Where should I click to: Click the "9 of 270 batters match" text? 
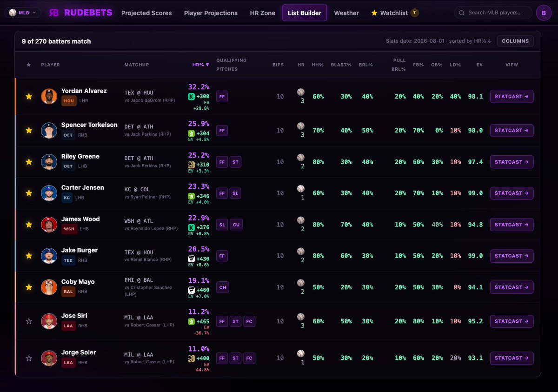pos(56,41)
